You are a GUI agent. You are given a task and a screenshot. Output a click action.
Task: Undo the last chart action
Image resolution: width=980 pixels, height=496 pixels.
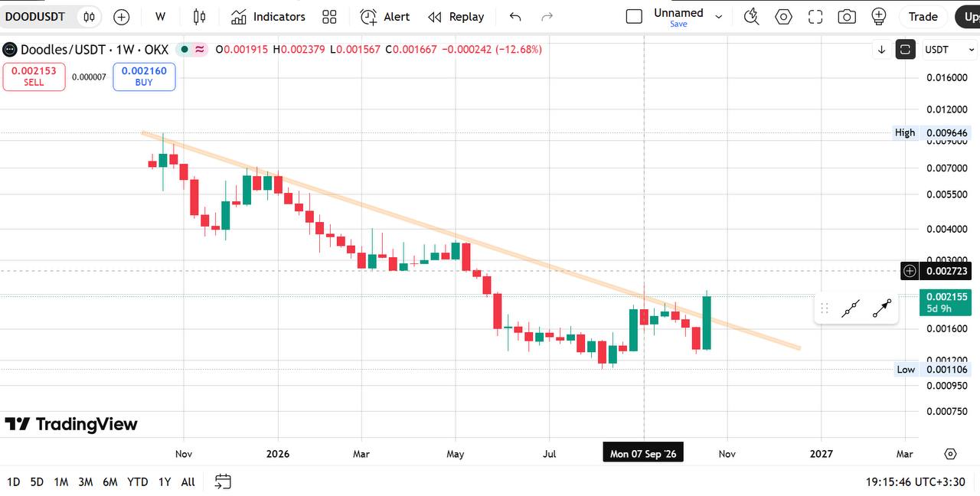pos(515,17)
